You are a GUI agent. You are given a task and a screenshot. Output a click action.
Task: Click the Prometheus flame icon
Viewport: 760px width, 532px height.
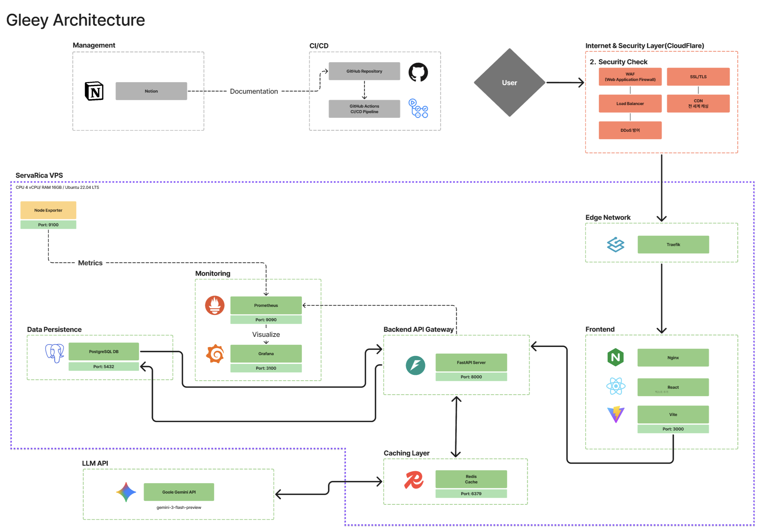pos(215,305)
